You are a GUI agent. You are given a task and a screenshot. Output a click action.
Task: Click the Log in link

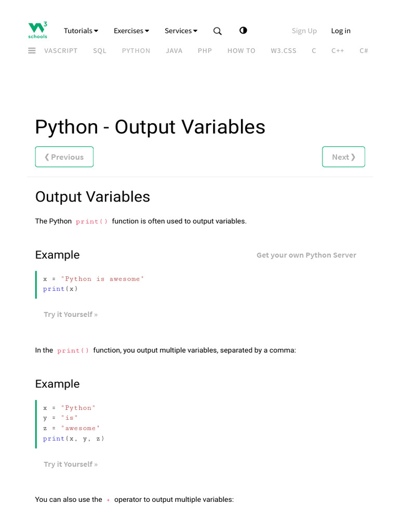pos(341,31)
